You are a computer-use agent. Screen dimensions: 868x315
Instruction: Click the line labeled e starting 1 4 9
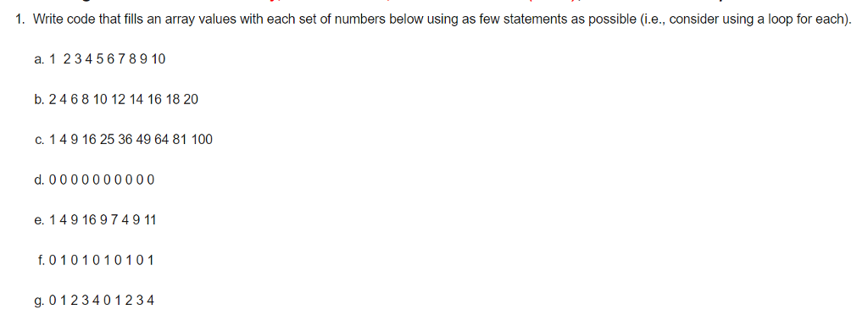click(95, 220)
